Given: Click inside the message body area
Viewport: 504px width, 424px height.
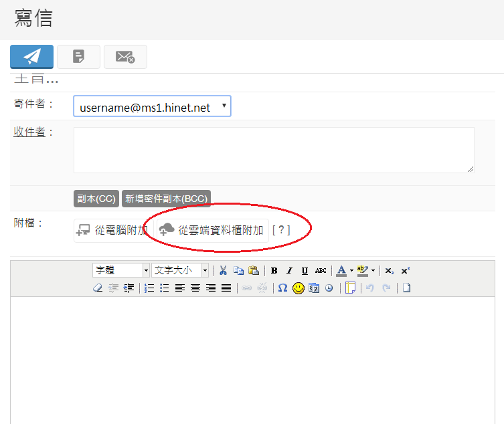Looking at the screenshot, I should click(252, 360).
